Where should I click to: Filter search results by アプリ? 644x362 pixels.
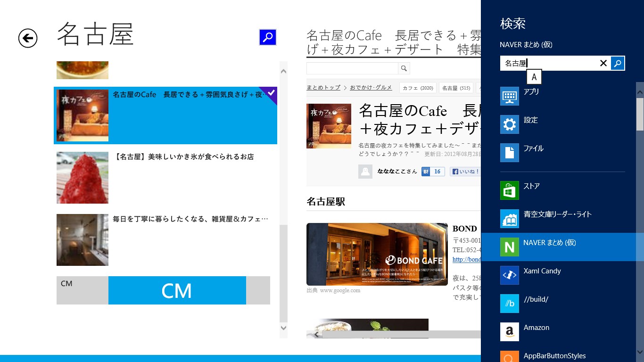click(x=531, y=91)
